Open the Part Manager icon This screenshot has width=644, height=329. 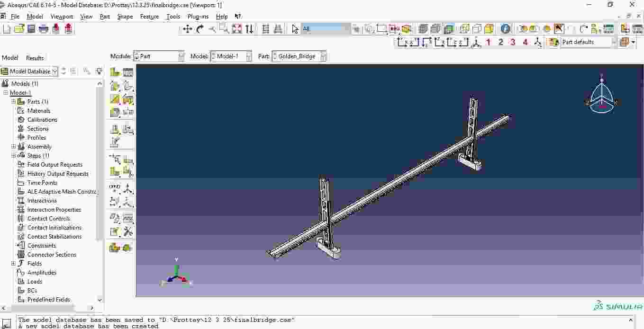[x=128, y=72]
